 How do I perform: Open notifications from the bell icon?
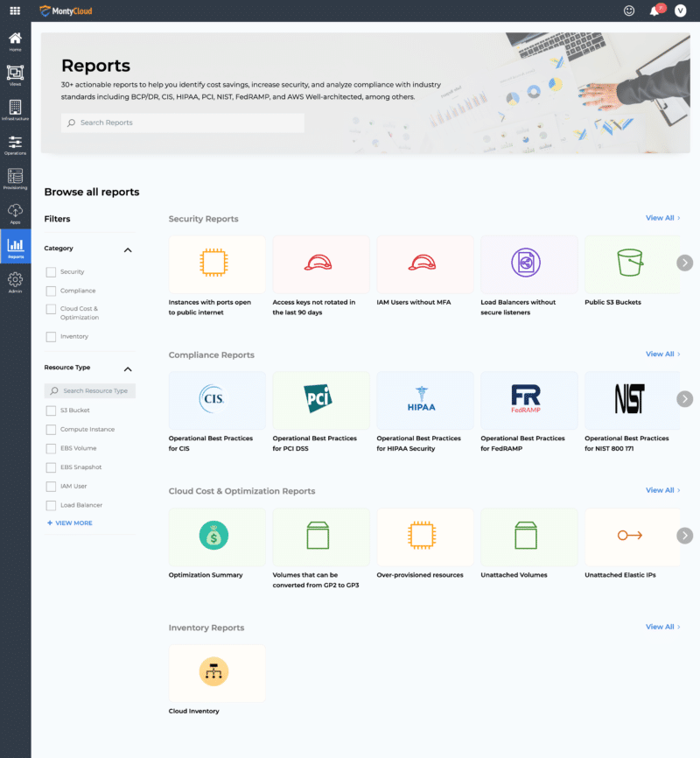coord(655,11)
